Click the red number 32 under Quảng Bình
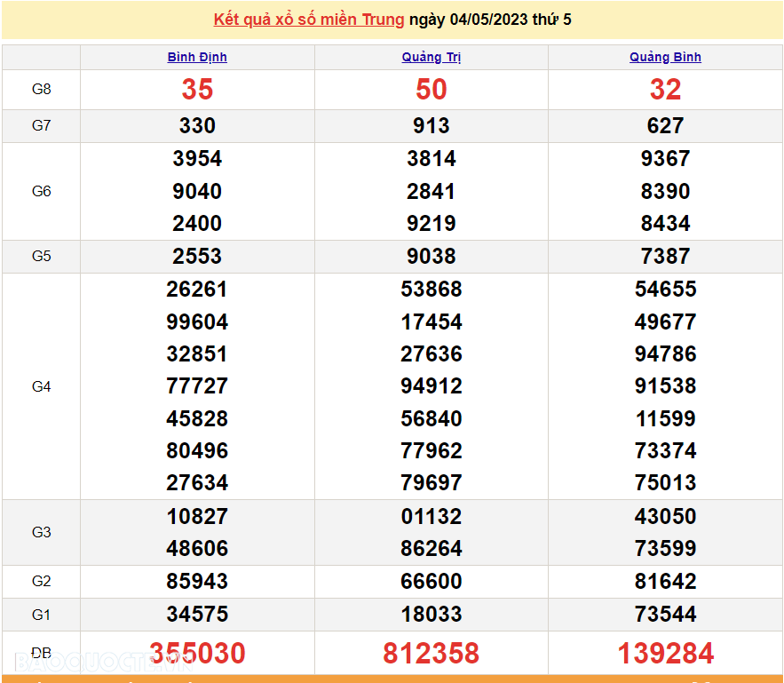 click(x=665, y=89)
